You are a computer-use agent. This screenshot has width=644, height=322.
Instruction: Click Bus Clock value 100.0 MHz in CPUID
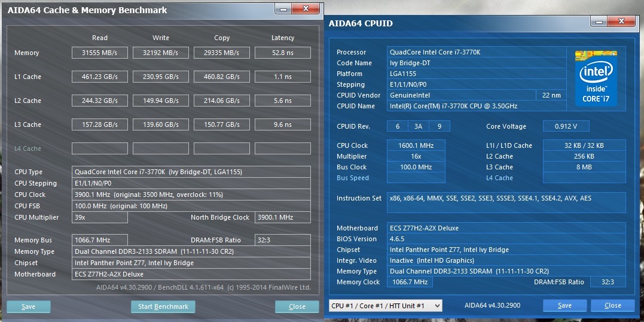click(x=416, y=167)
